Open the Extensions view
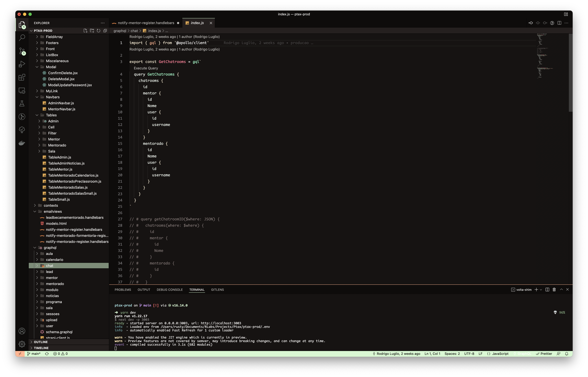Image resolution: width=588 pixels, height=377 pixels. (22, 77)
